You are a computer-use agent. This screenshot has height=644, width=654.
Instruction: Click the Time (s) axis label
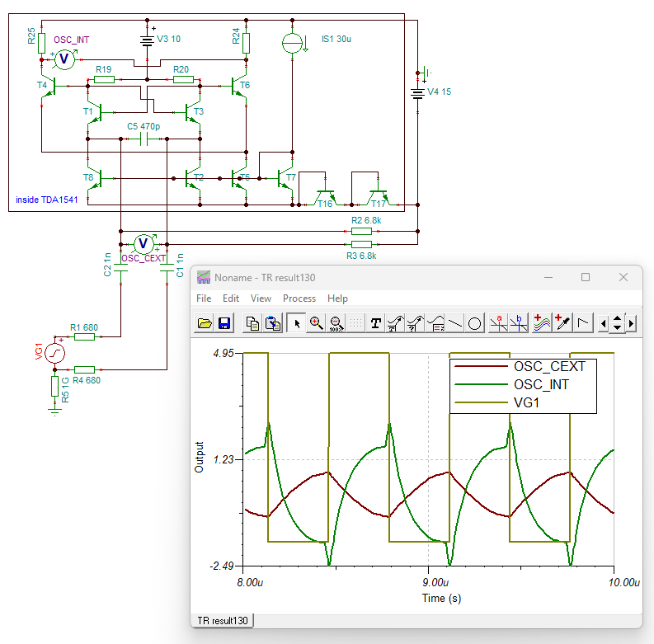441,598
